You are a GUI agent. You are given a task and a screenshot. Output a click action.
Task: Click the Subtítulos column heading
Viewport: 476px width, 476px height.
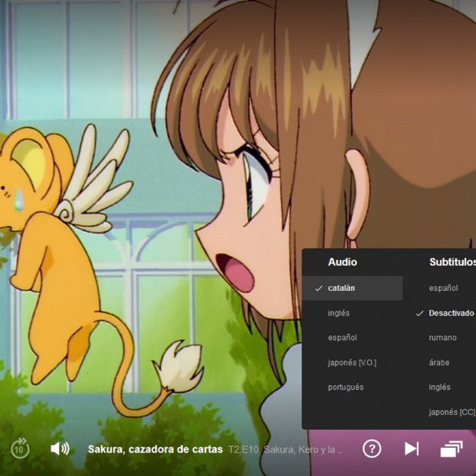pos(453,262)
